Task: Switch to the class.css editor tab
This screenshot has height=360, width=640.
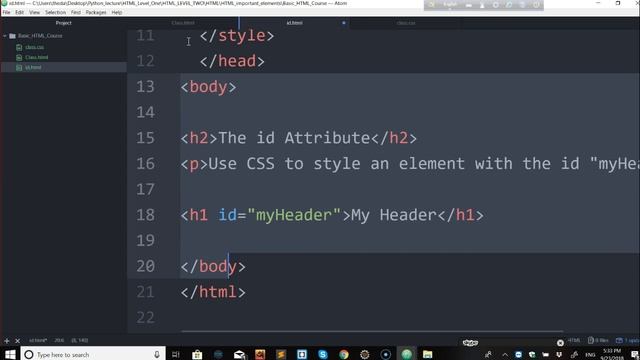Action: [406, 23]
